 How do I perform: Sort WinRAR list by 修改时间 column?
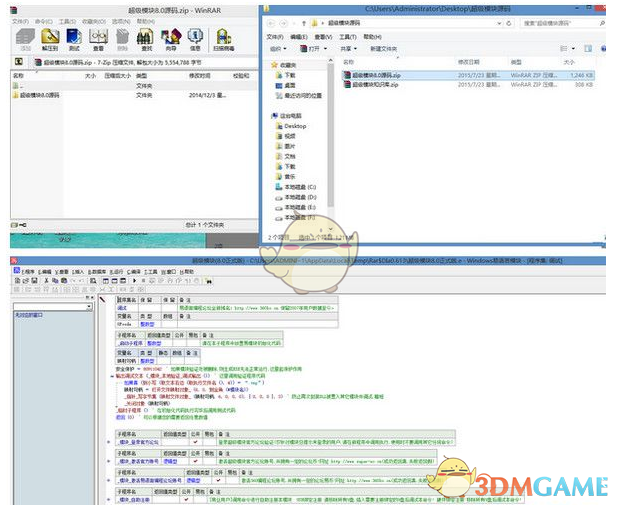click(x=199, y=75)
